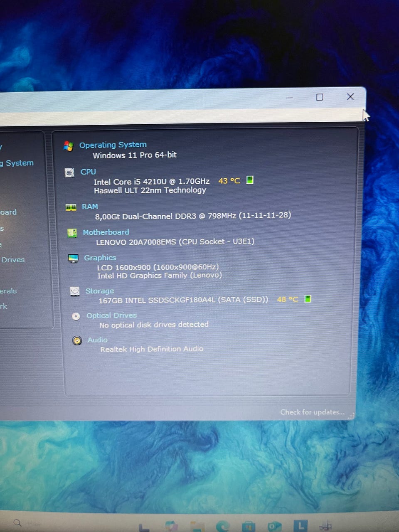Screen dimensions: 399x532
Task: Click the text LCD 1600x900
Action: point(124,267)
